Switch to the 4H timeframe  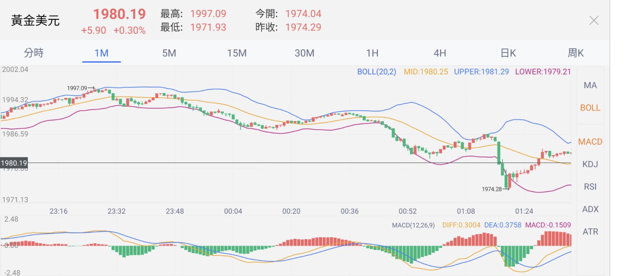coord(440,53)
